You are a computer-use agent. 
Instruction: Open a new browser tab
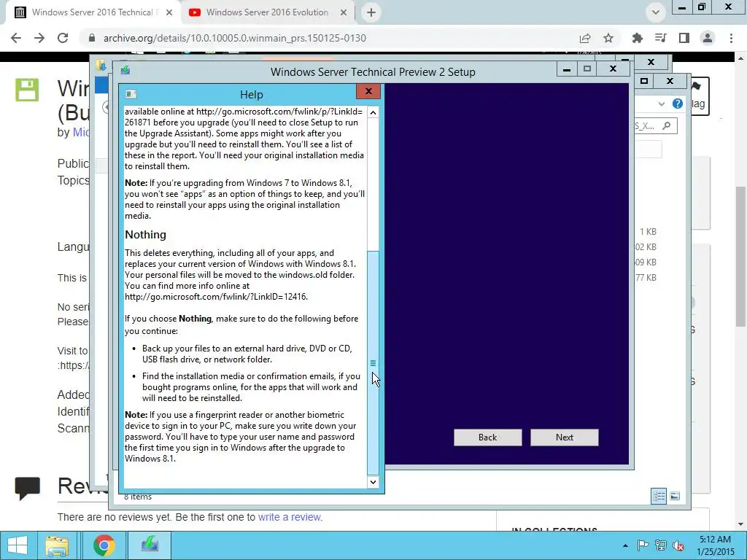[371, 13]
